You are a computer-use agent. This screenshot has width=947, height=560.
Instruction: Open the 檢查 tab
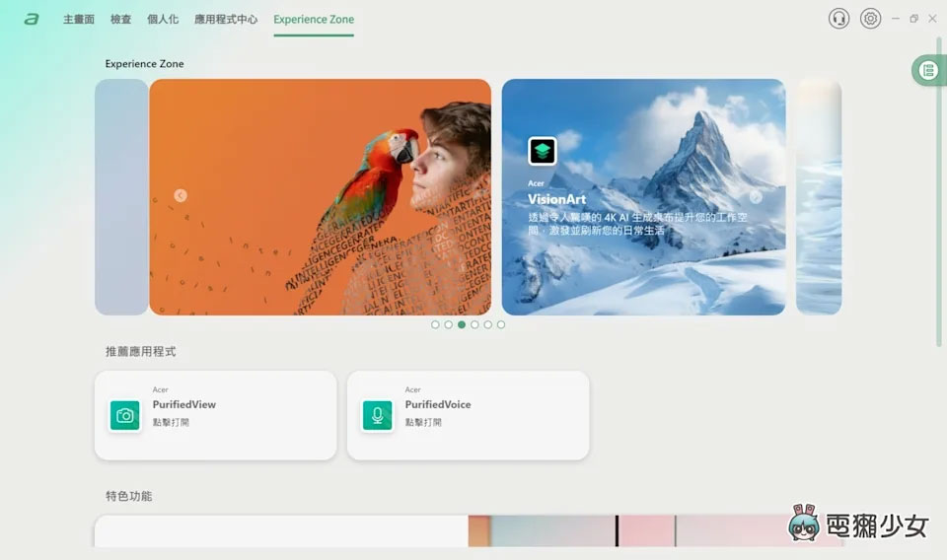click(x=120, y=19)
